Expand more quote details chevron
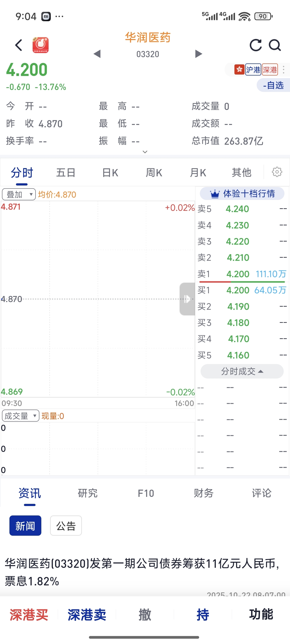The width and height of the screenshot is (290, 644). (145, 152)
